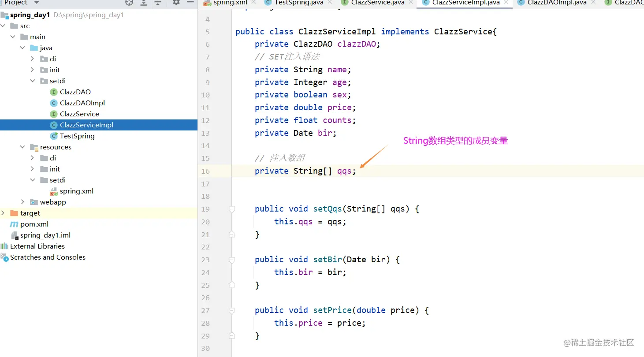Select the spring_day1.iml file

45,235
